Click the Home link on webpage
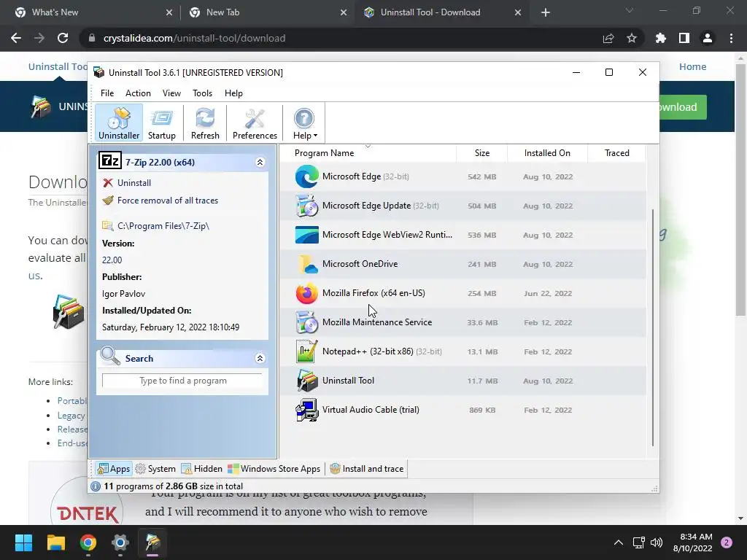 (692, 66)
